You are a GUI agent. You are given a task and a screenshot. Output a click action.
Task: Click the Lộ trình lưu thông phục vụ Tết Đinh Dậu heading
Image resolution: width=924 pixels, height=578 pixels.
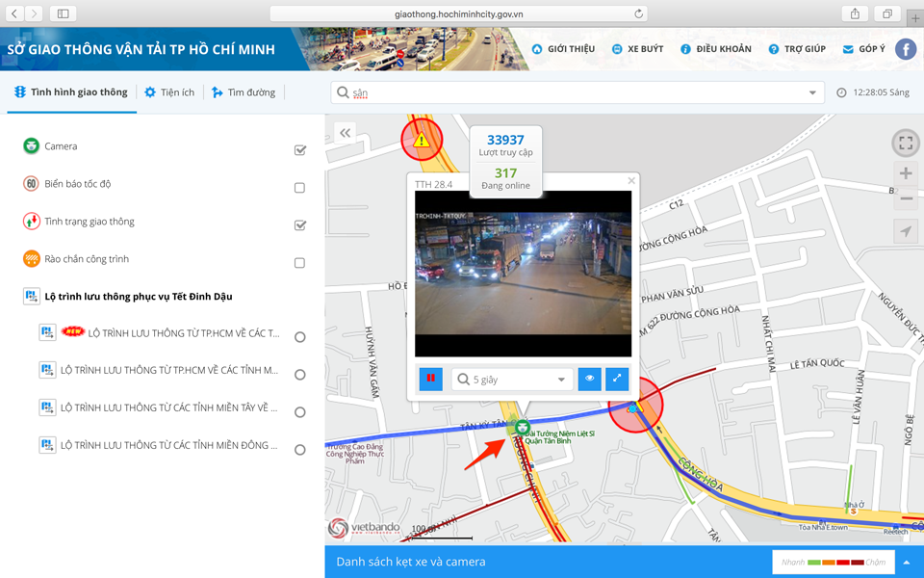[x=139, y=296]
